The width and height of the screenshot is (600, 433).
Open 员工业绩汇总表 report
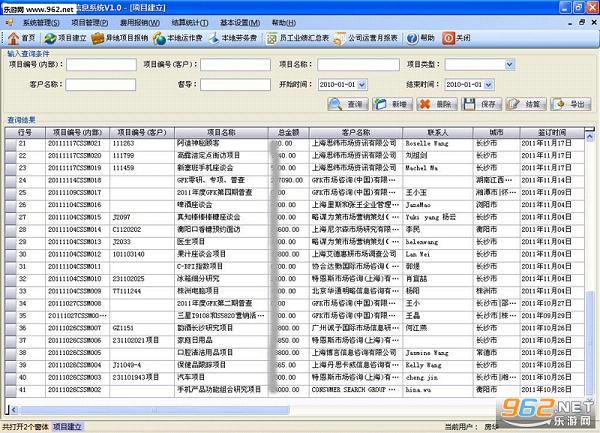click(x=298, y=38)
